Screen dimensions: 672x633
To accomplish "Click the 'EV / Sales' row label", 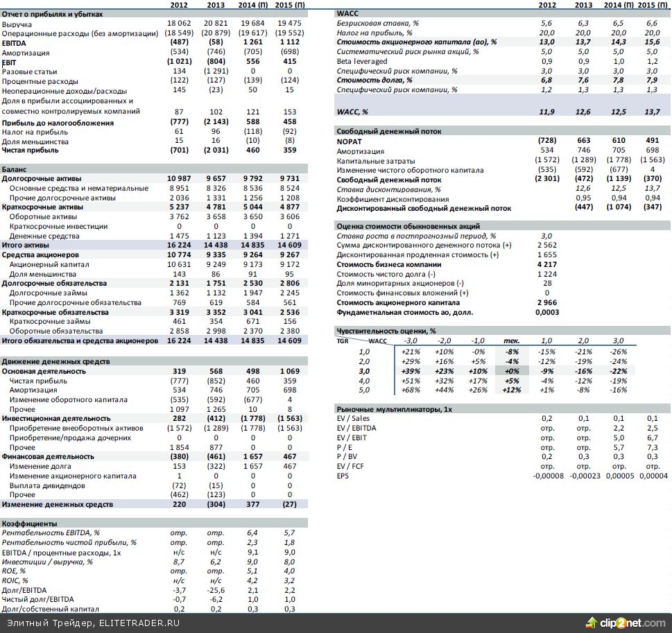I will click(353, 418).
